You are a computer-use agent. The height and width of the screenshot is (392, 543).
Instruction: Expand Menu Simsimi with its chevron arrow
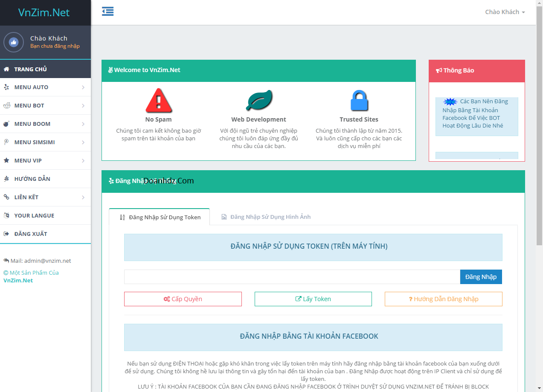(x=83, y=142)
